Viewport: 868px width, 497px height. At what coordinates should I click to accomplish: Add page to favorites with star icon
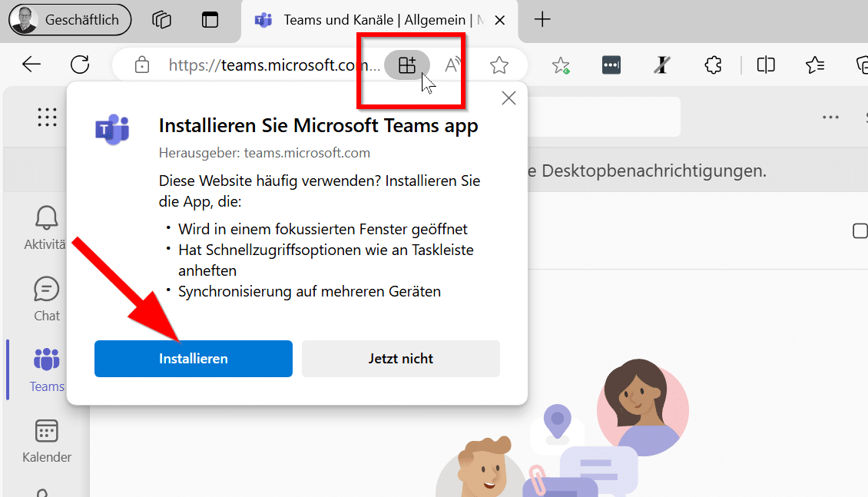point(499,65)
